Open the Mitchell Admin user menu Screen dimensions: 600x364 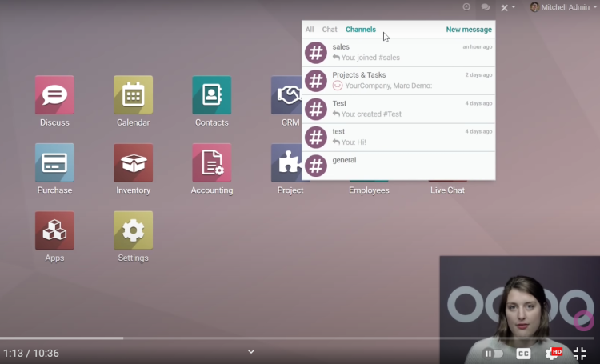pyautogui.click(x=564, y=7)
